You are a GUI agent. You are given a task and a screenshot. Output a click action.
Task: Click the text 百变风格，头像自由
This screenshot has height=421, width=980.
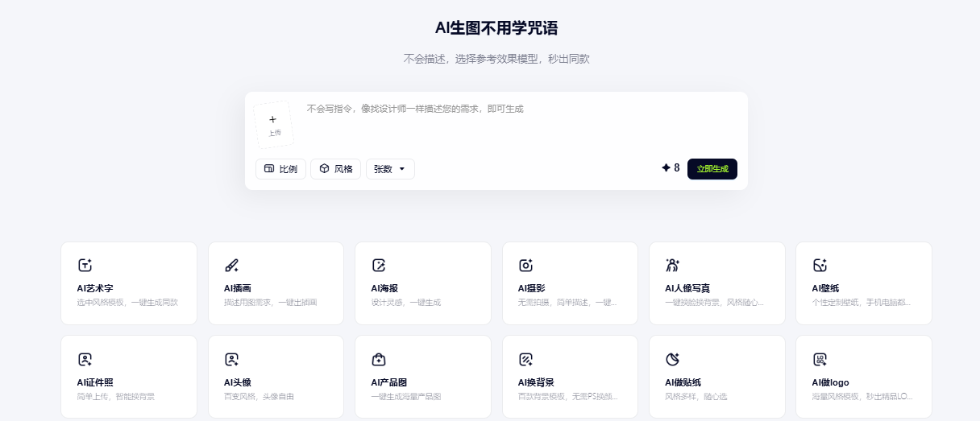tap(259, 397)
